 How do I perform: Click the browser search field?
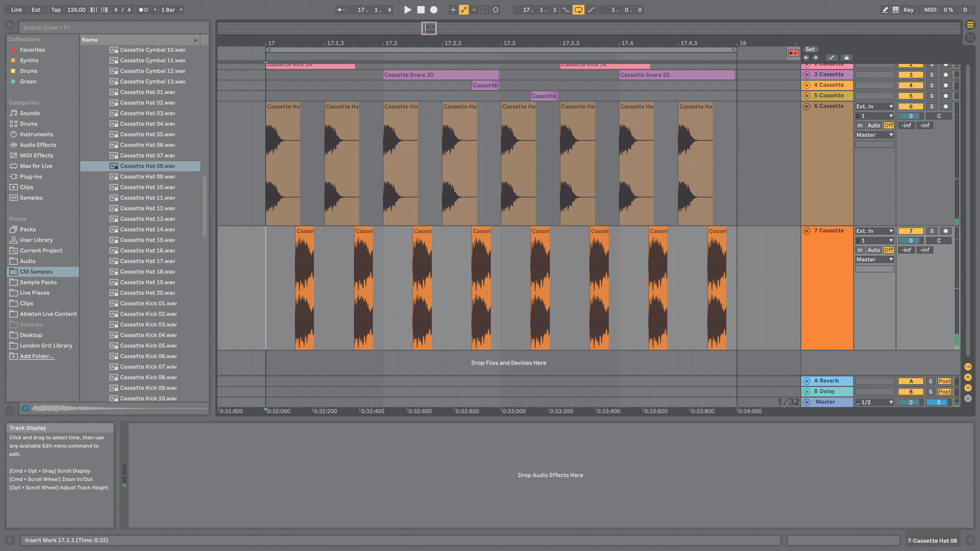pos(114,27)
